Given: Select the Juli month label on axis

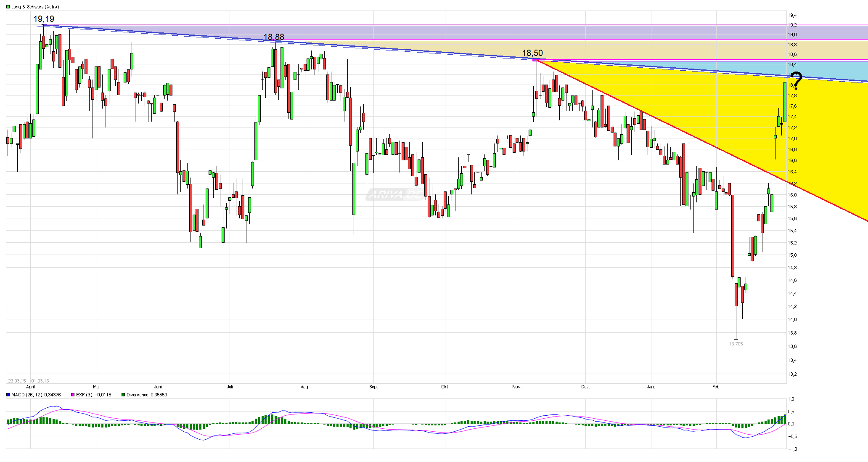Looking at the screenshot, I should click(x=230, y=387).
